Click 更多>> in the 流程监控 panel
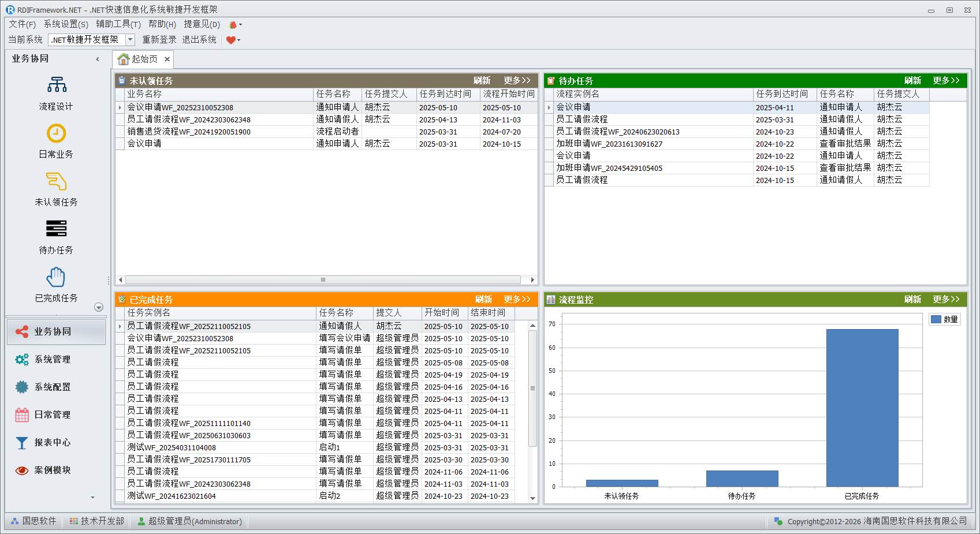The height and width of the screenshot is (534, 980). tap(946, 300)
